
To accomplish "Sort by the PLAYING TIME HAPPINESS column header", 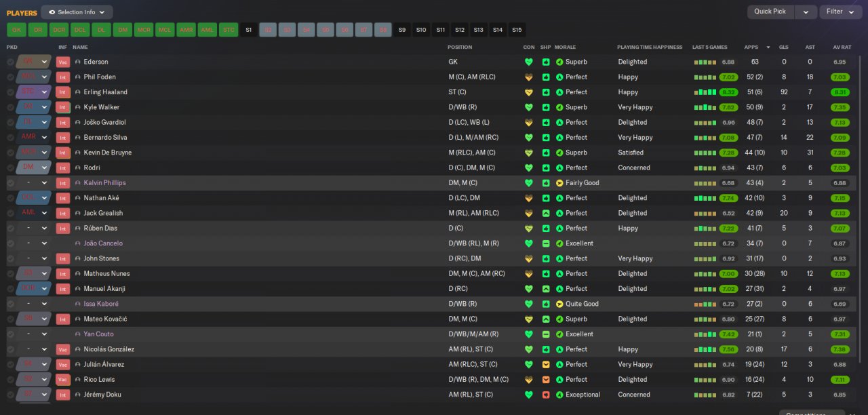I will tap(650, 47).
